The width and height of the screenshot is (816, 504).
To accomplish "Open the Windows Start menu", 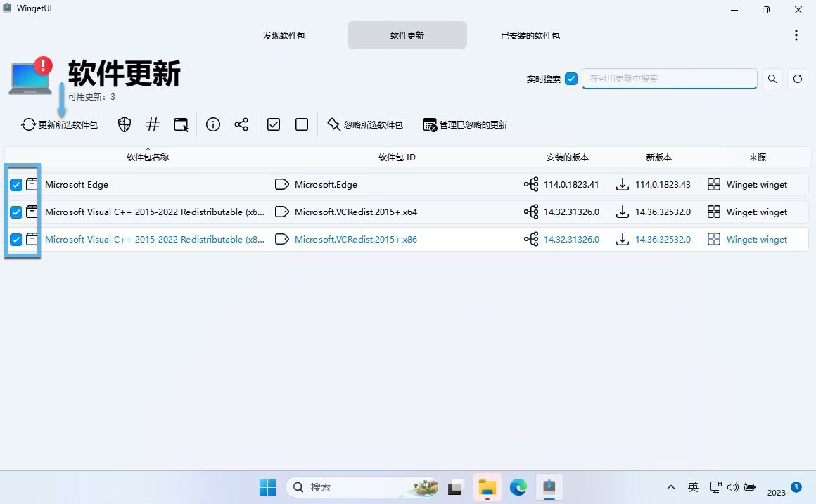I will 267,487.
